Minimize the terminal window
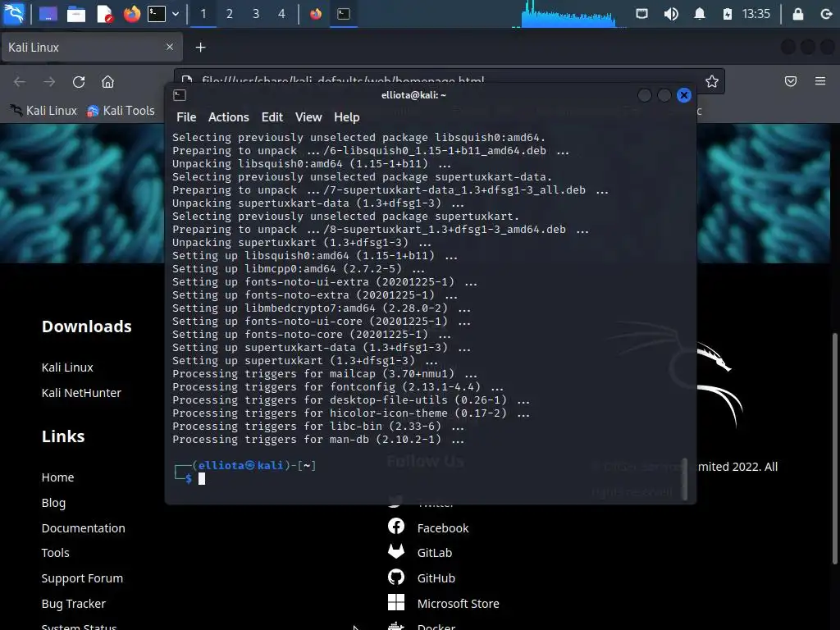Viewport: 840px width, 630px height. coord(645,95)
